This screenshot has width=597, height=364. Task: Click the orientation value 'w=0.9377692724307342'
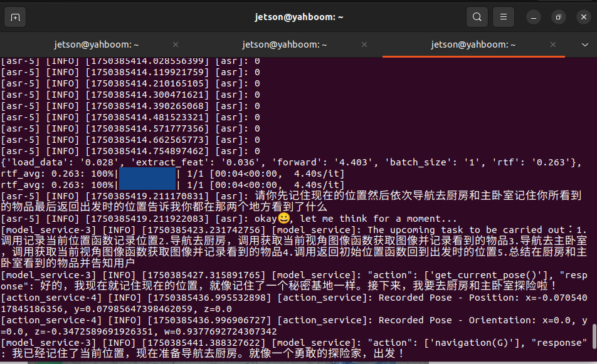[x=221, y=331]
